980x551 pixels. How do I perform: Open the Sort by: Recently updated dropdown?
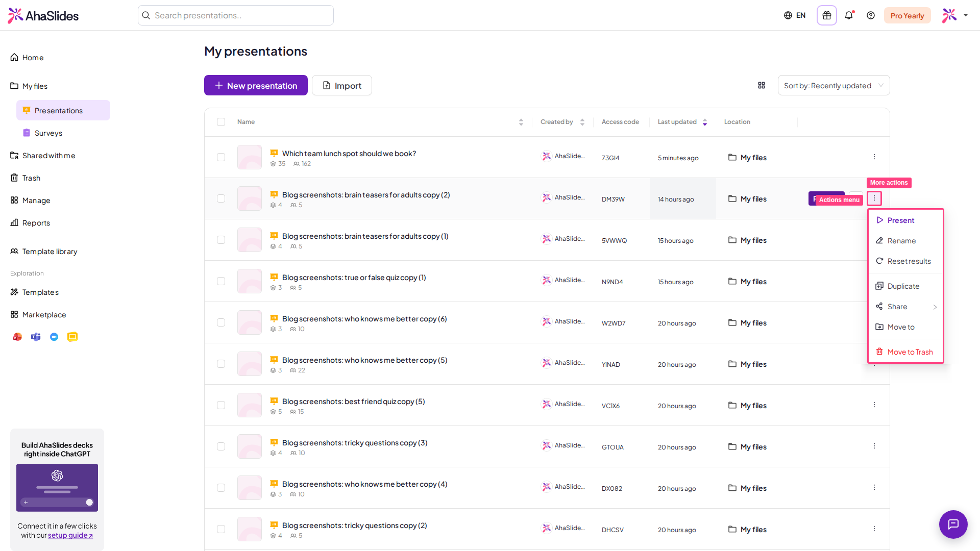[834, 85]
